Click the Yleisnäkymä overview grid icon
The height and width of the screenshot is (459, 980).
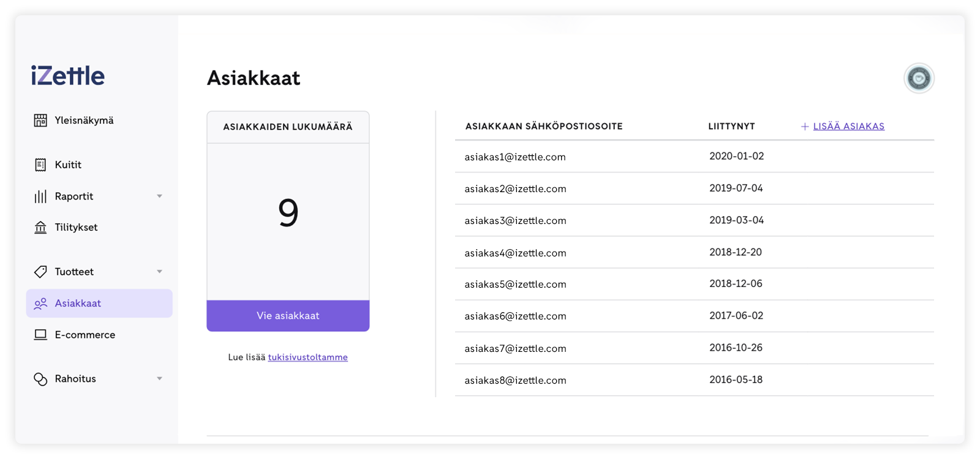point(40,121)
